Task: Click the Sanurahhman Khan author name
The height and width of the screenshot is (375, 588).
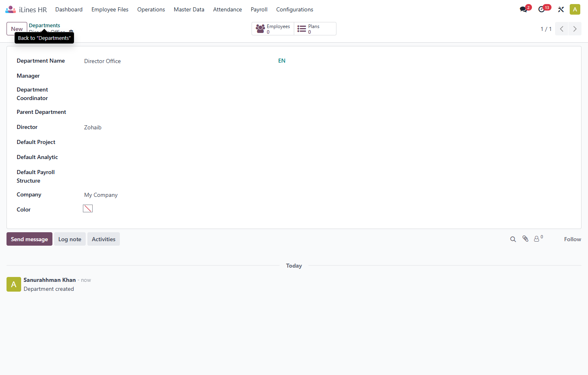Action: (50, 280)
